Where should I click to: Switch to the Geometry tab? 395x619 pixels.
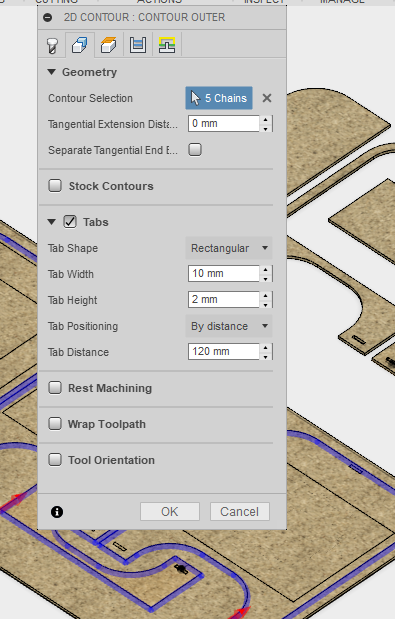click(x=80, y=45)
